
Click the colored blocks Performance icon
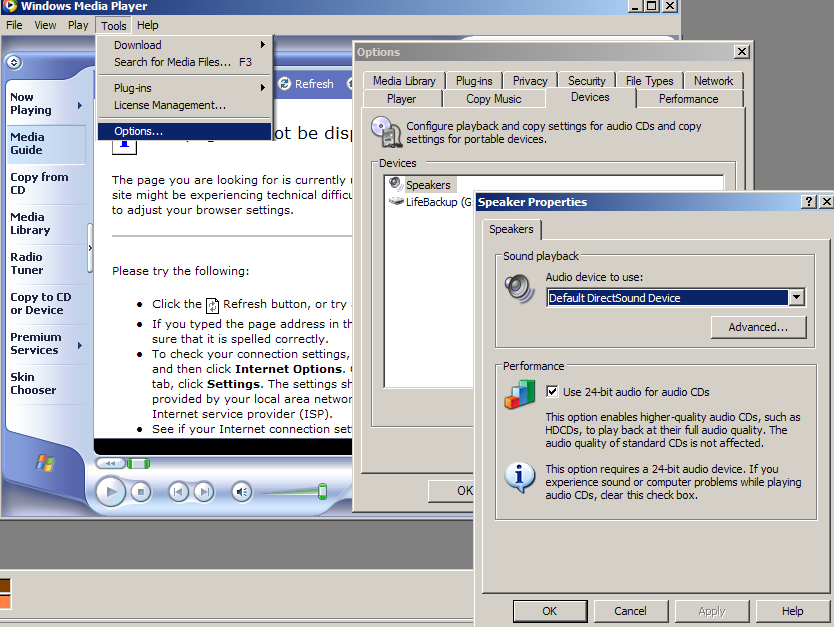(x=519, y=394)
